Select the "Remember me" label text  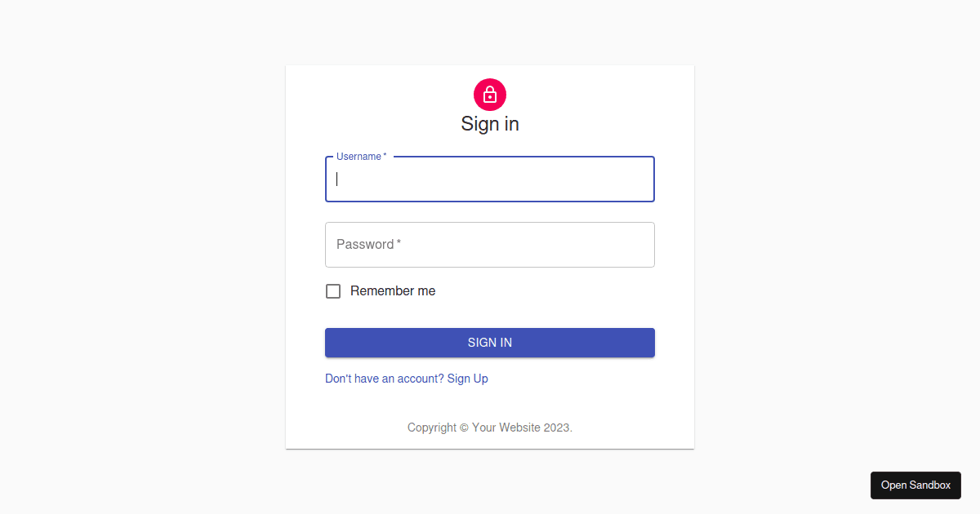pyautogui.click(x=393, y=291)
